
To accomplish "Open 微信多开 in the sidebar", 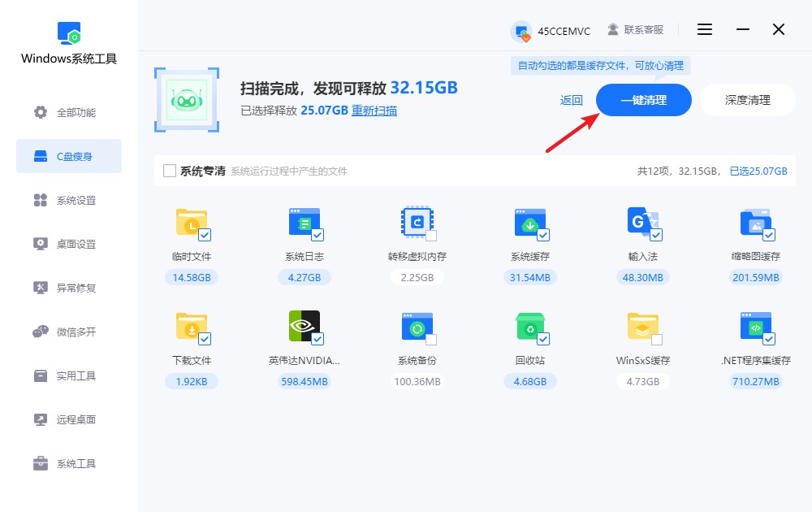I will click(x=69, y=332).
